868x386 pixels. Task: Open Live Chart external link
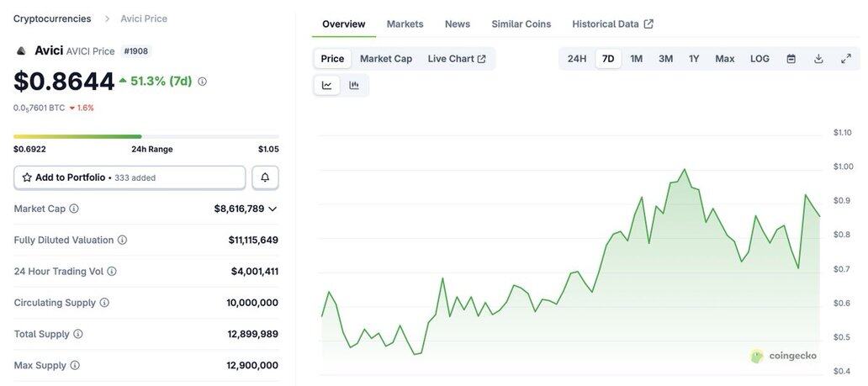(x=457, y=59)
